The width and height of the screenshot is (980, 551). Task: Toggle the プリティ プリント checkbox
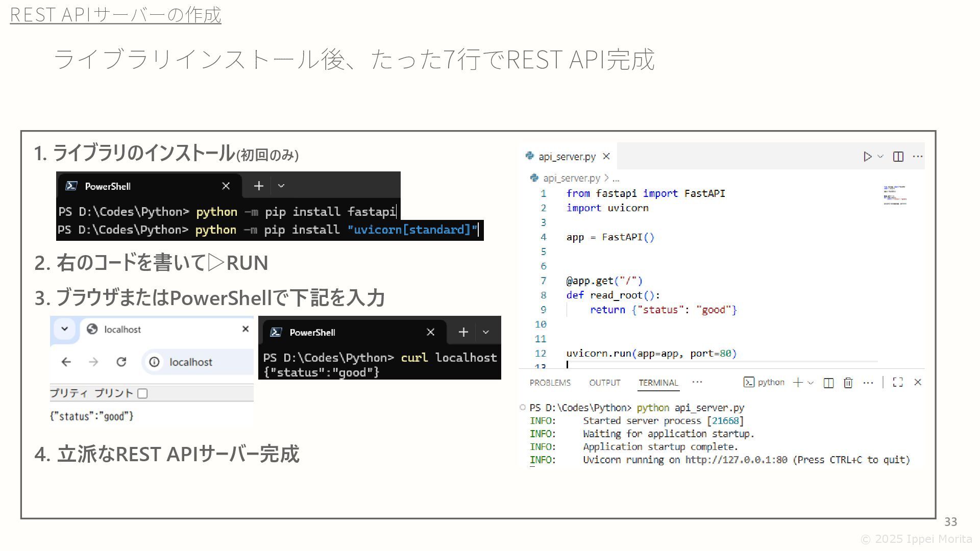click(143, 393)
